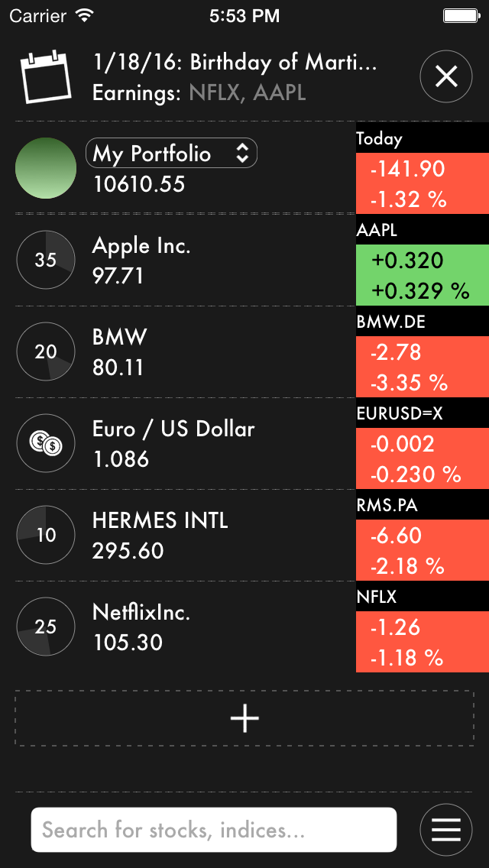Open the NFLX earnings link
Image resolution: width=489 pixels, height=868 pixels.
click(217, 93)
